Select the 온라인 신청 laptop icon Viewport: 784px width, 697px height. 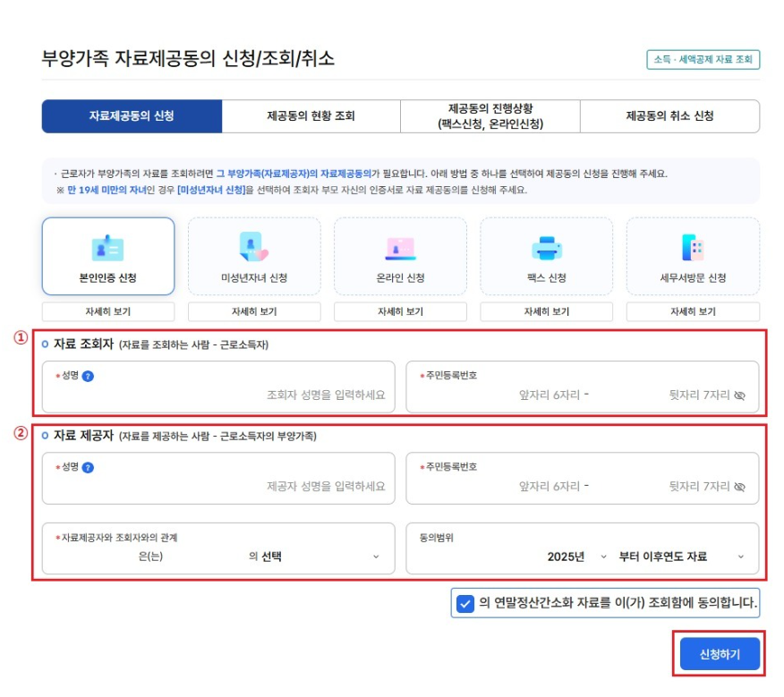(x=400, y=248)
